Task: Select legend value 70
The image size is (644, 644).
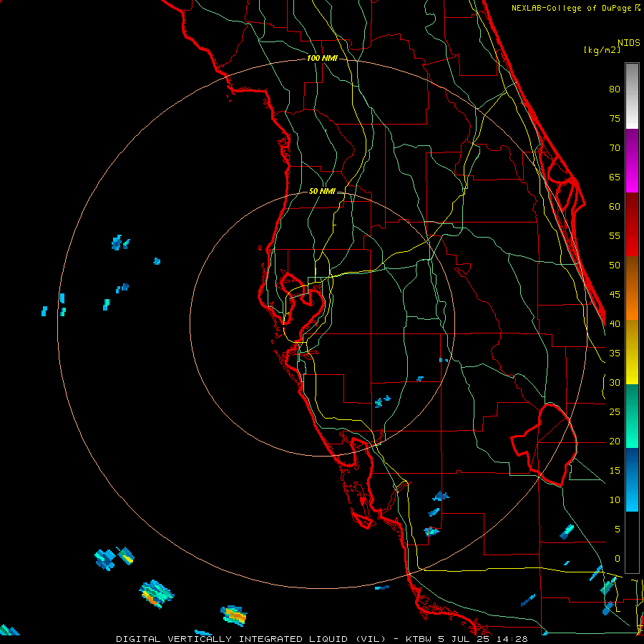Action: pos(615,148)
